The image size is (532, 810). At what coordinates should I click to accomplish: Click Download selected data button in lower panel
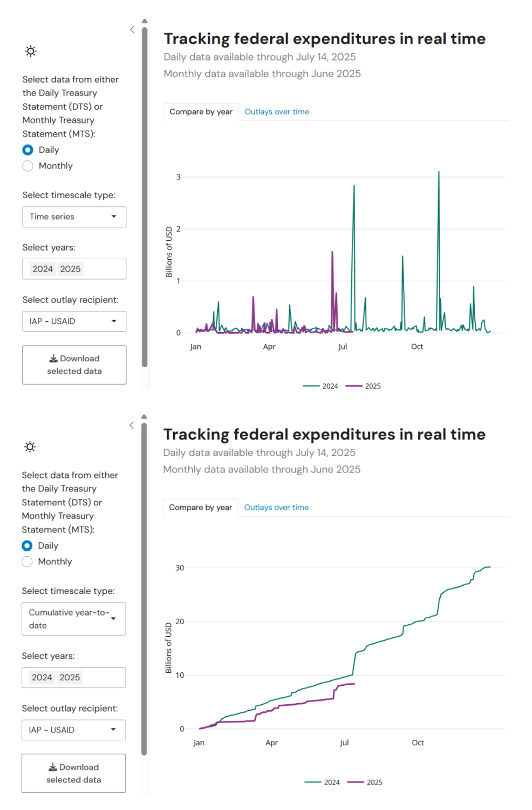(x=73, y=773)
